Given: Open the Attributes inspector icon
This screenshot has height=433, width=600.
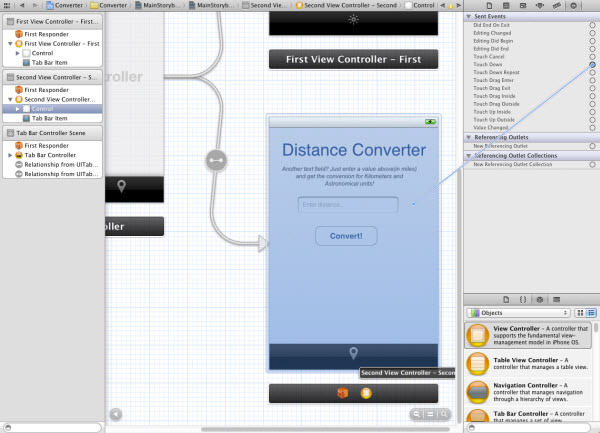Looking at the screenshot, I should click(540, 5).
